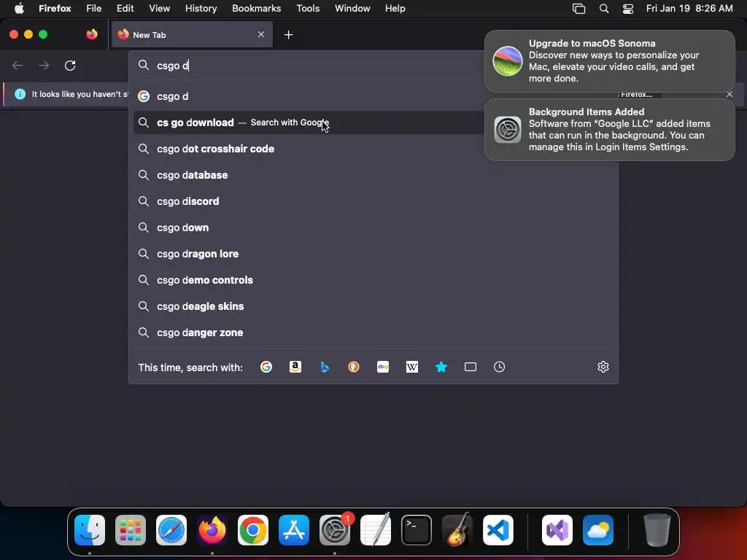Open the Weather app from the Dock
Screen dimensions: 747x560
(598, 530)
